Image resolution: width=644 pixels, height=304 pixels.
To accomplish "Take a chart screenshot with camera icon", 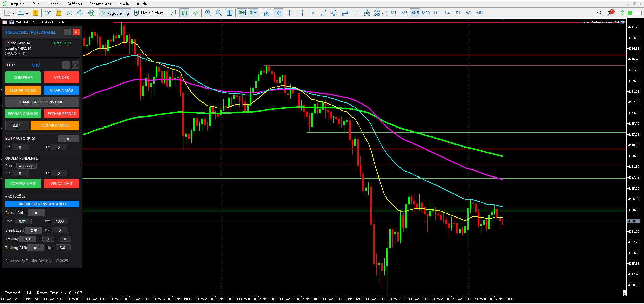I will 266,13.
